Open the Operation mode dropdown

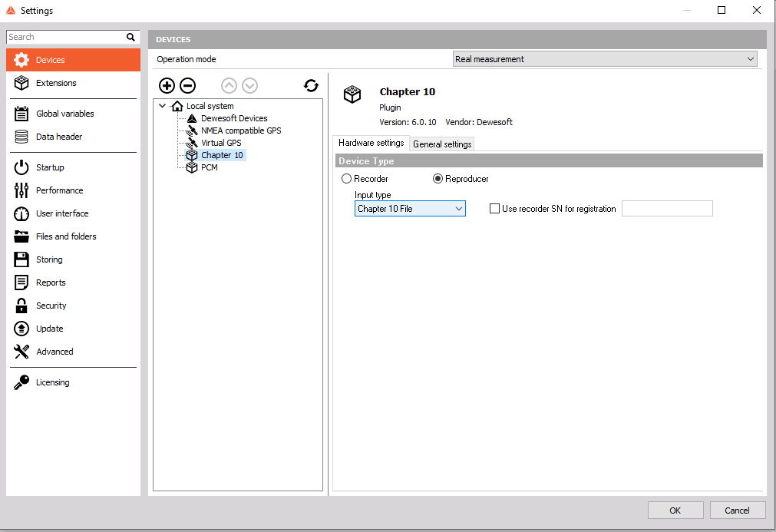[x=605, y=59]
